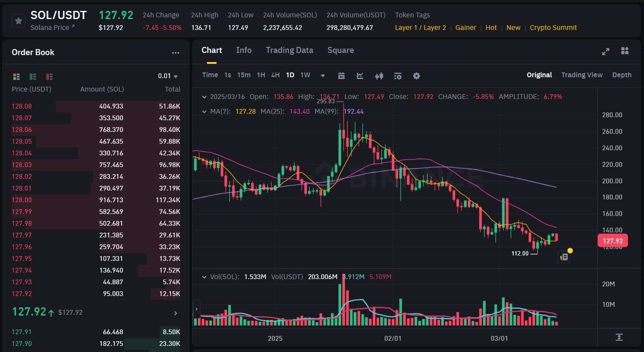
Task: Click the Amount (SOL) column header
Action: [102, 89]
